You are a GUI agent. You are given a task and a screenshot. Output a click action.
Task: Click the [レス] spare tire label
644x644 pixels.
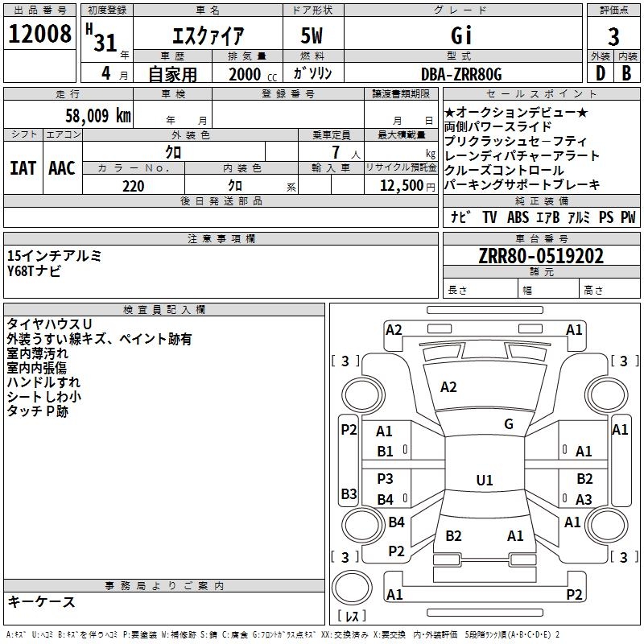(352, 615)
